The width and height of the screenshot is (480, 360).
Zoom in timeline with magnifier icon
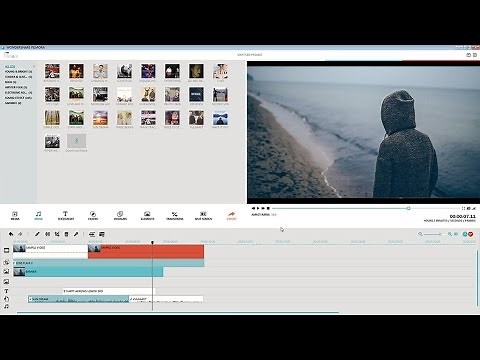[x=450, y=234]
